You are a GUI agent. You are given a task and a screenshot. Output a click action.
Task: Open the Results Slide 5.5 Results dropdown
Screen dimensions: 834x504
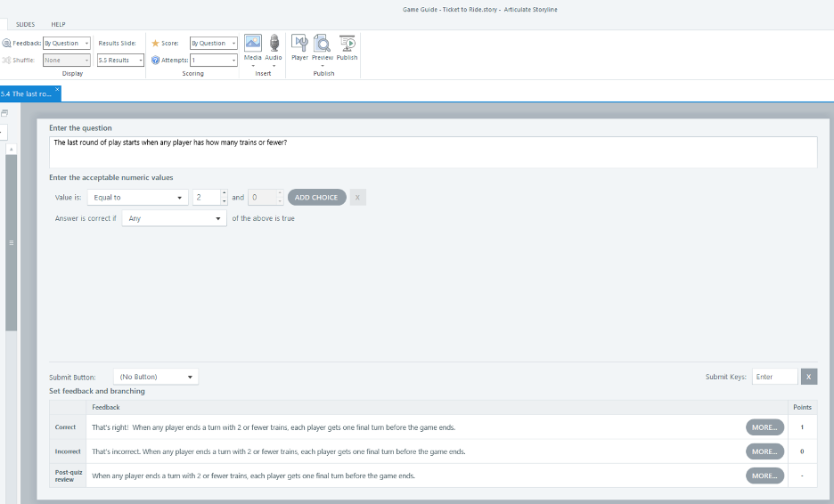click(x=120, y=60)
